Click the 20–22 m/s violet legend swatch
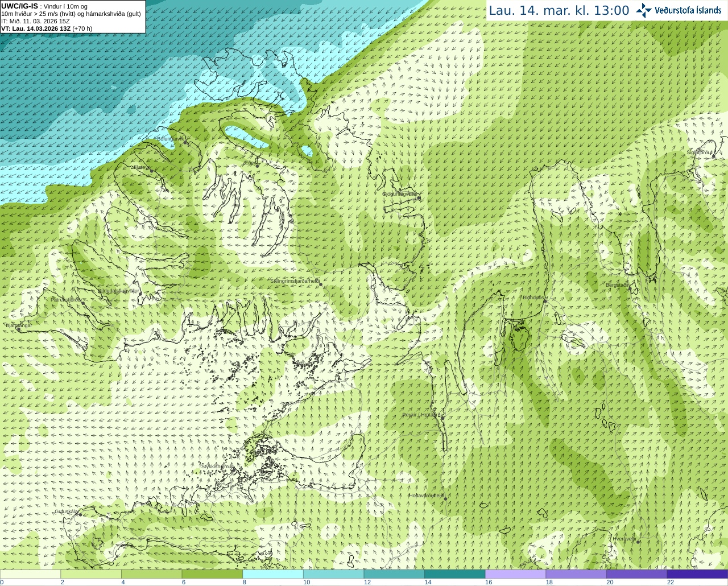 pos(636,574)
